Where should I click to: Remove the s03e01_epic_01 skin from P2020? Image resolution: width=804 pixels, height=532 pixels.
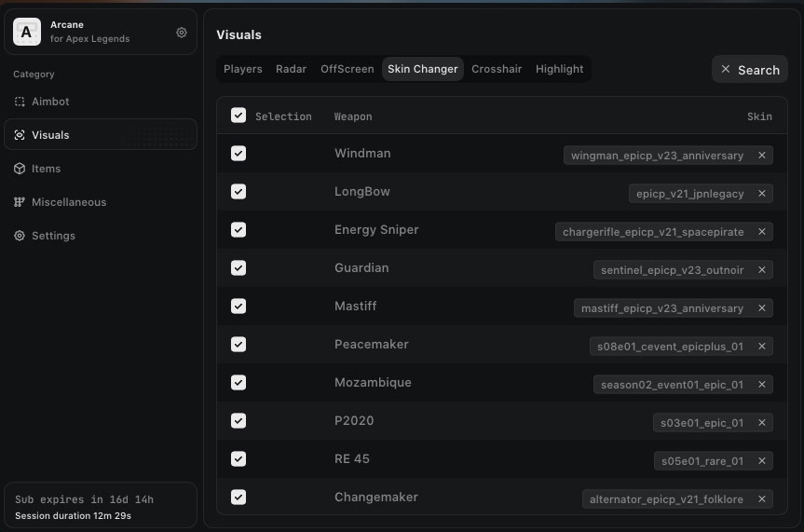pos(762,423)
